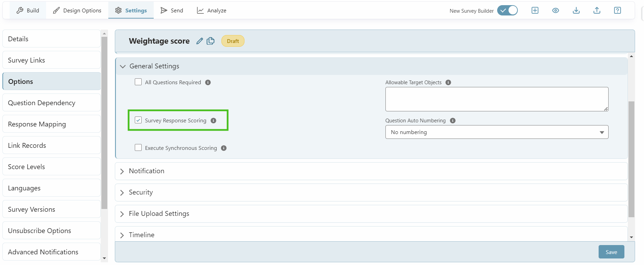Enable Execute Synchronous Scoring checkbox
Screen dimensions: 644x265
pyautogui.click(x=138, y=147)
